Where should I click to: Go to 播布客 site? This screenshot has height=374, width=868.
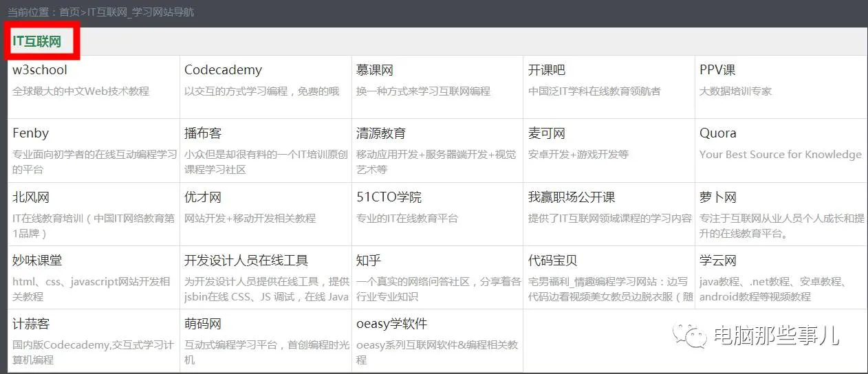tap(203, 133)
